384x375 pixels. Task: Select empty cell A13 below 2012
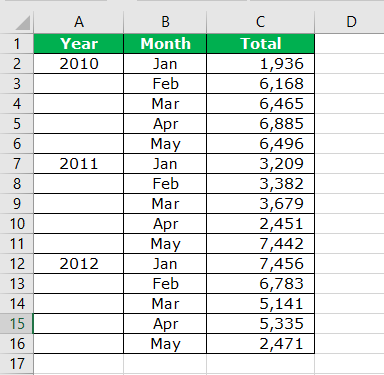[79, 284]
